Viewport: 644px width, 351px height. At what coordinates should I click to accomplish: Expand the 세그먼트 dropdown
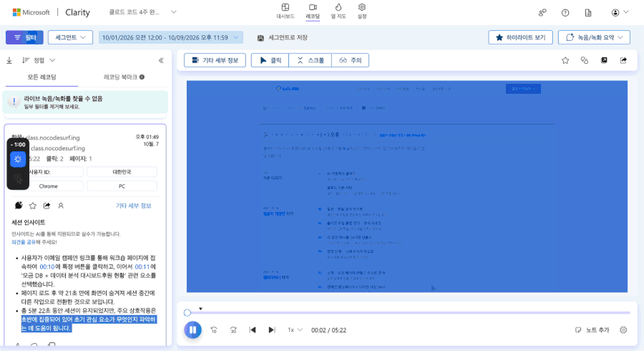coord(70,37)
